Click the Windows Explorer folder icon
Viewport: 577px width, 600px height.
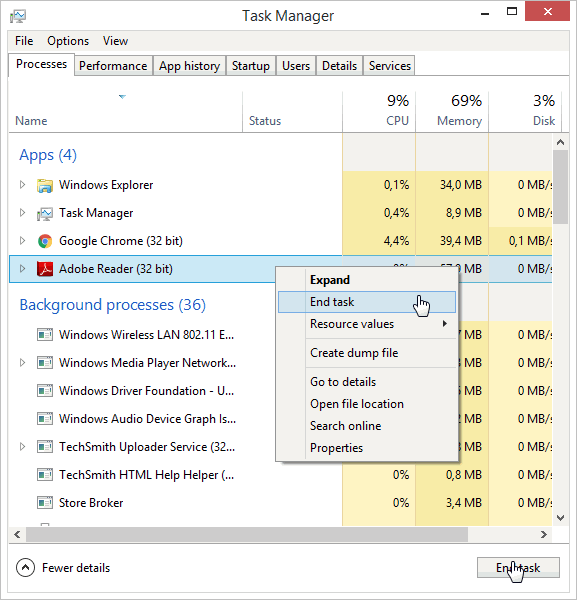coord(45,185)
